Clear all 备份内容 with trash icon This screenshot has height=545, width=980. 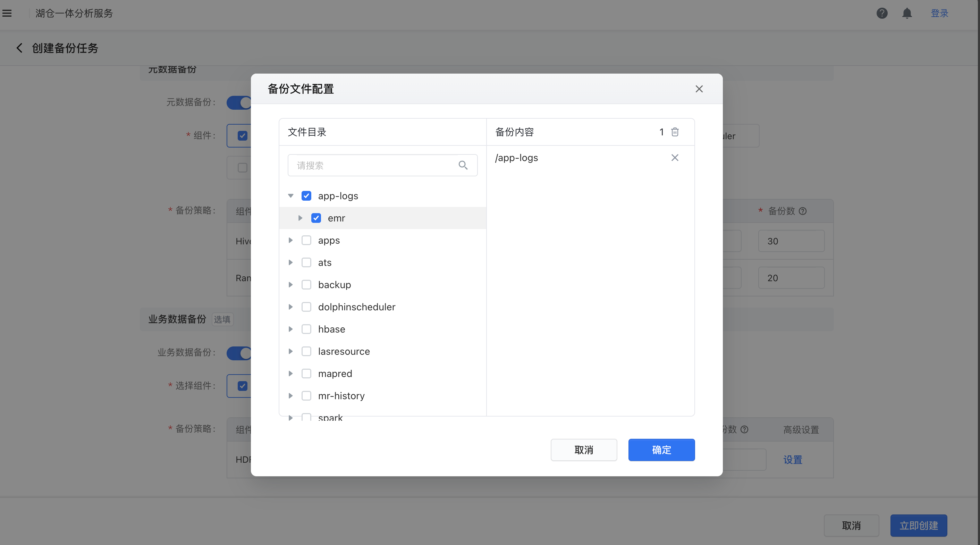[x=675, y=132]
